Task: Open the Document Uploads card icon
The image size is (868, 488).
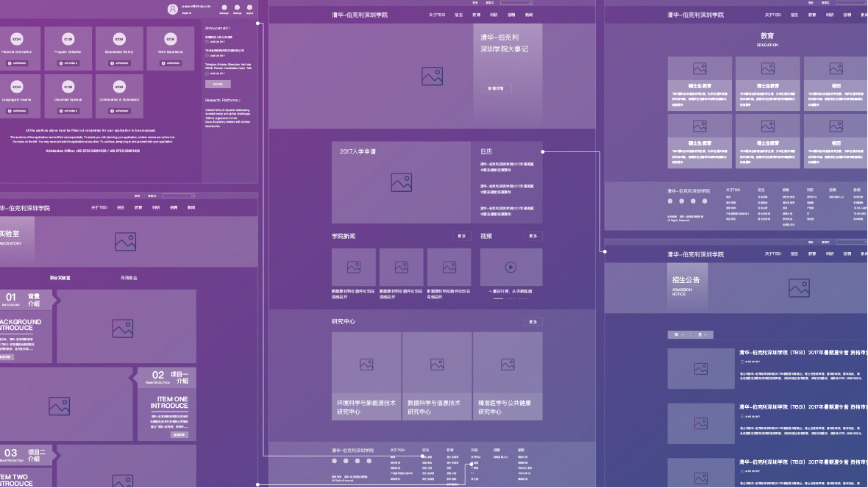Action: [x=68, y=87]
